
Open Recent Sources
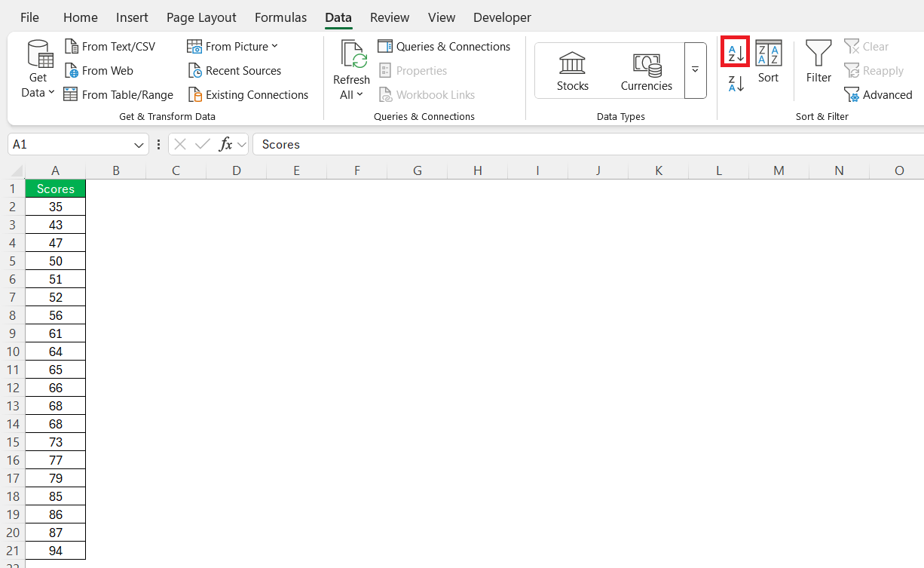point(234,71)
